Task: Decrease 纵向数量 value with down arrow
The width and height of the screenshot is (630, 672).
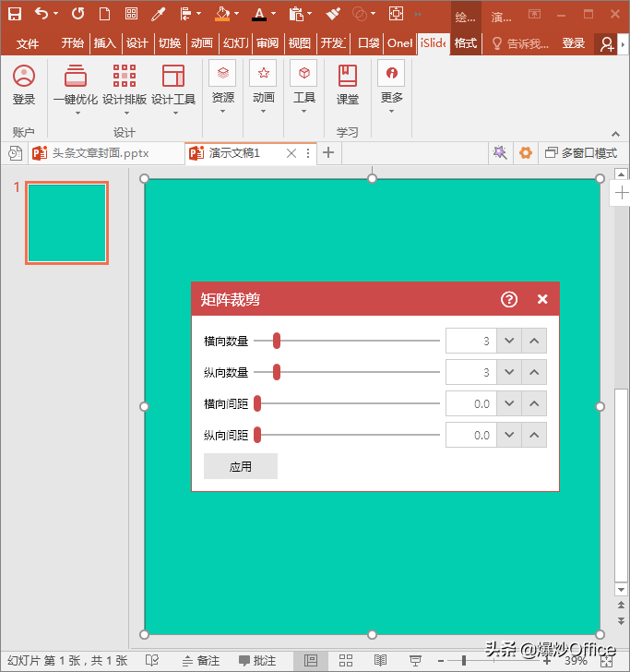Action: [x=509, y=372]
